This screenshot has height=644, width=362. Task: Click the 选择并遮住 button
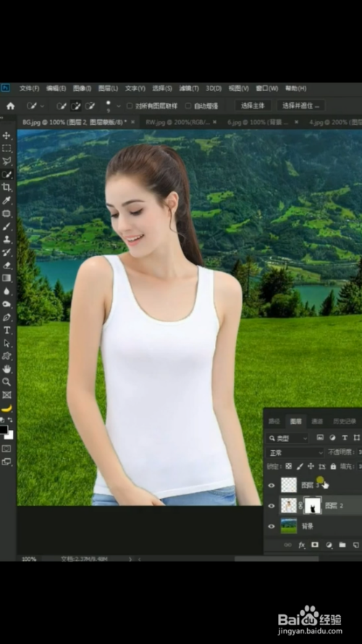coord(300,106)
